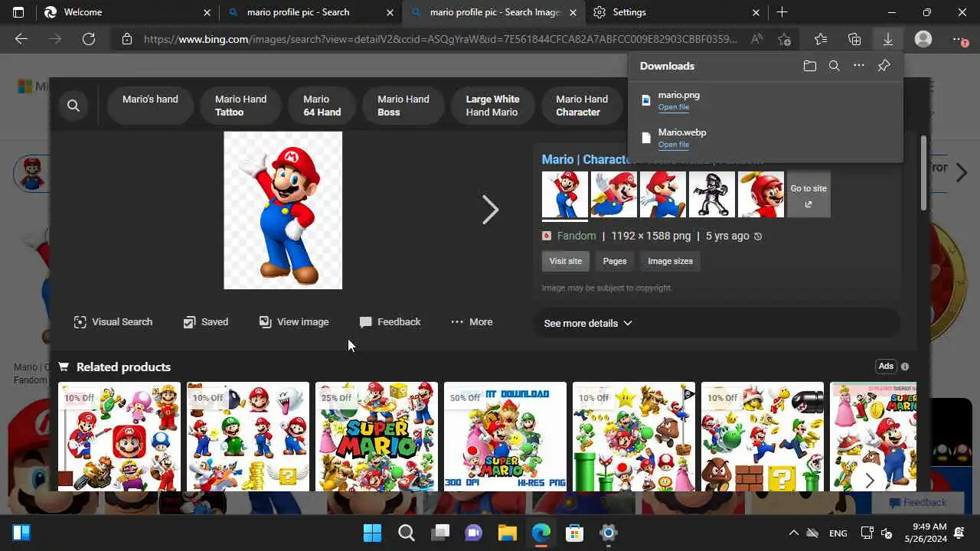Click View image button
Image resolution: width=980 pixels, height=551 pixels.
[294, 322]
